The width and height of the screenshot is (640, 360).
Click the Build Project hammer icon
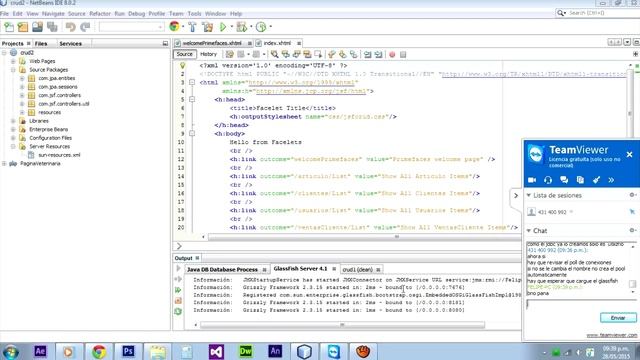192,27
